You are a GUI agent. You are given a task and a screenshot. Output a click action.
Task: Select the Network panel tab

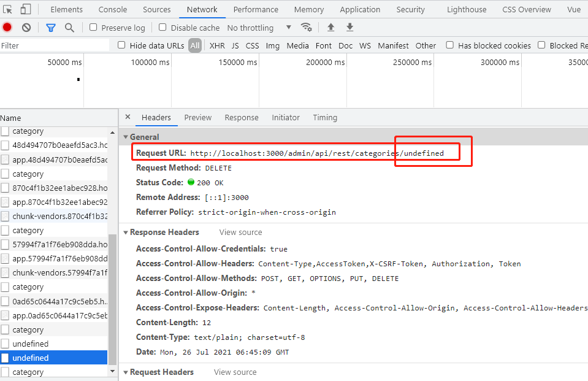pos(202,9)
